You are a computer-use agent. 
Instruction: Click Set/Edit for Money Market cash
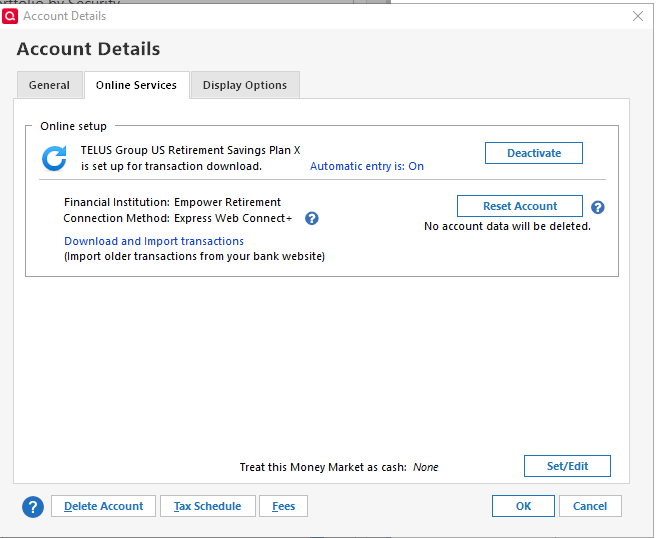point(567,466)
